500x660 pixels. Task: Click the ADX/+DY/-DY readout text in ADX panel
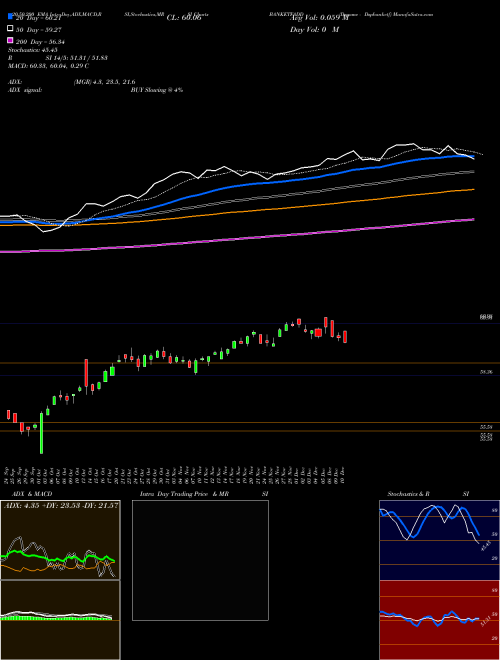pos(61,505)
